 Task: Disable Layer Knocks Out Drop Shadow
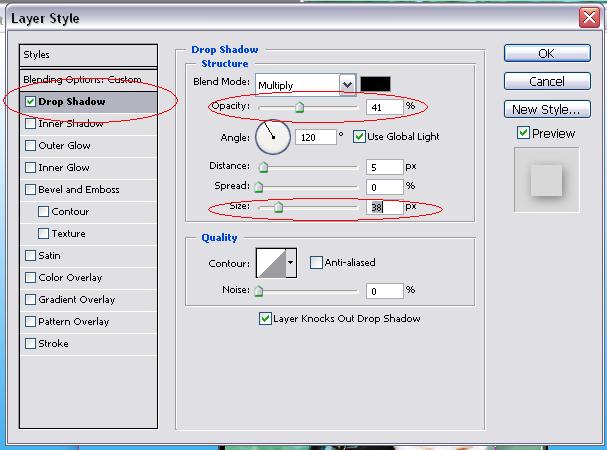click(265, 319)
